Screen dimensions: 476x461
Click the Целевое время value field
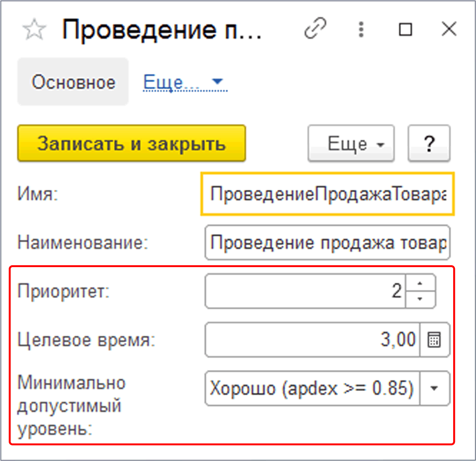coord(312,340)
